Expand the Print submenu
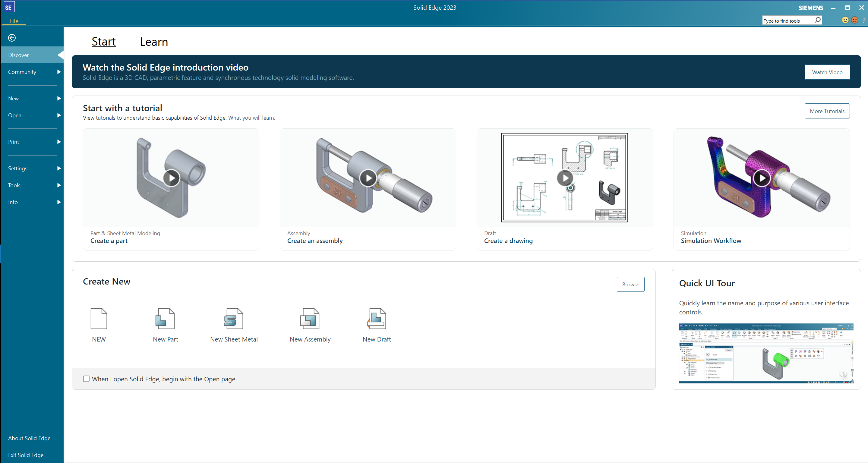868x463 pixels. click(x=59, y=142)
